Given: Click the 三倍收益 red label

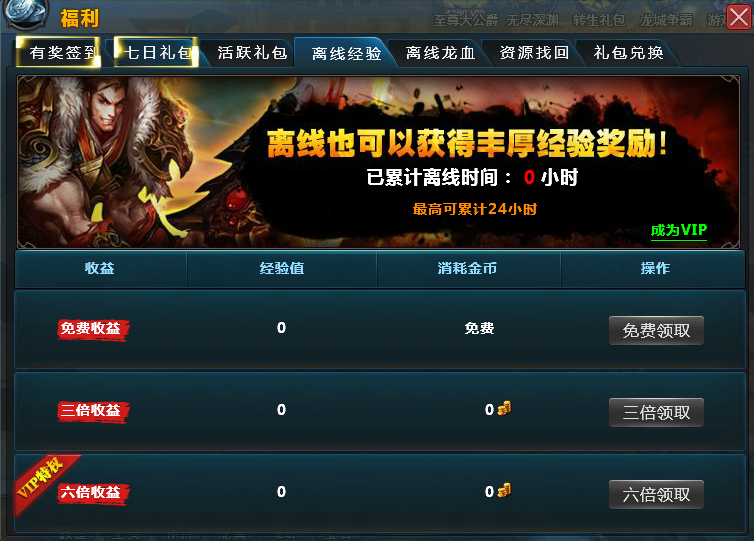Looking at the screenshot, I should tap(93, 411).
